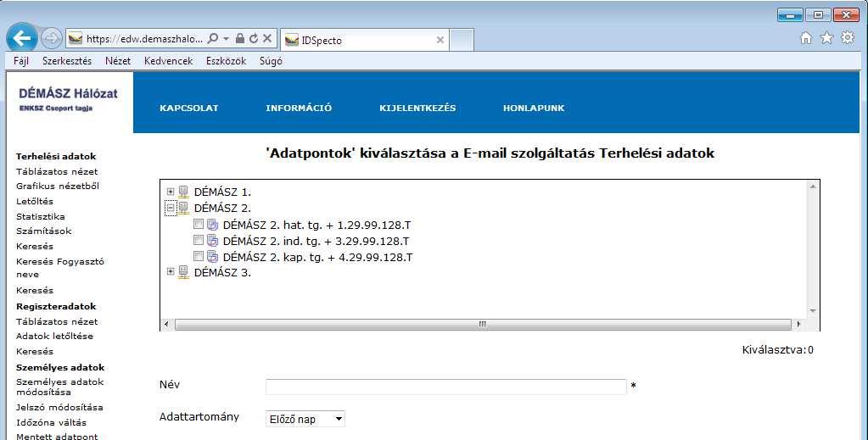Viewport: 868px width, 440px height.
Task: Click the tree panel scroll left arrow
Action: [x=166, y=325]
